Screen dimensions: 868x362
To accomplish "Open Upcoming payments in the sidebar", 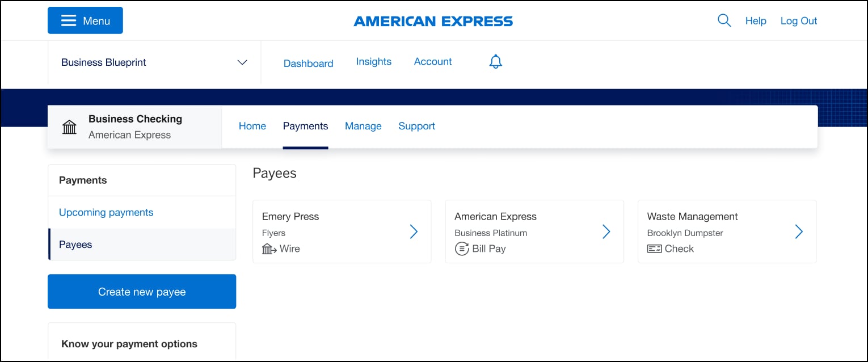I will click(x=106, y=212).
